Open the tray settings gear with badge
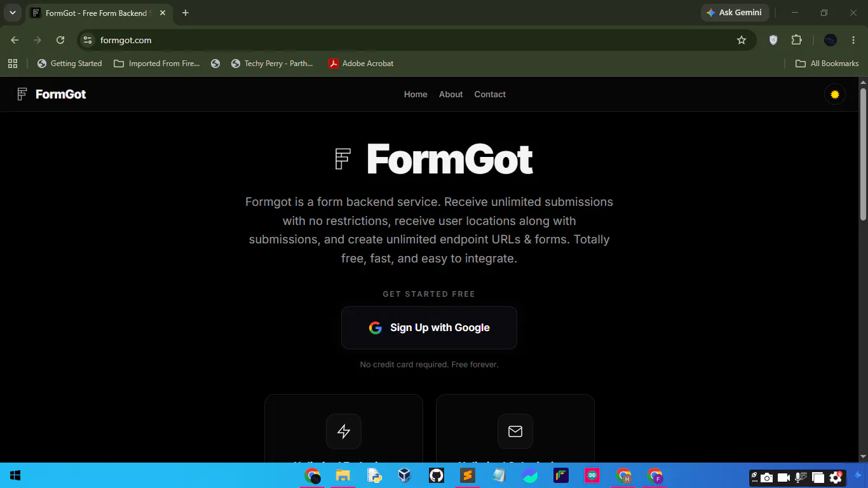This screenshot has width=868, height=488. click(836, 477)
